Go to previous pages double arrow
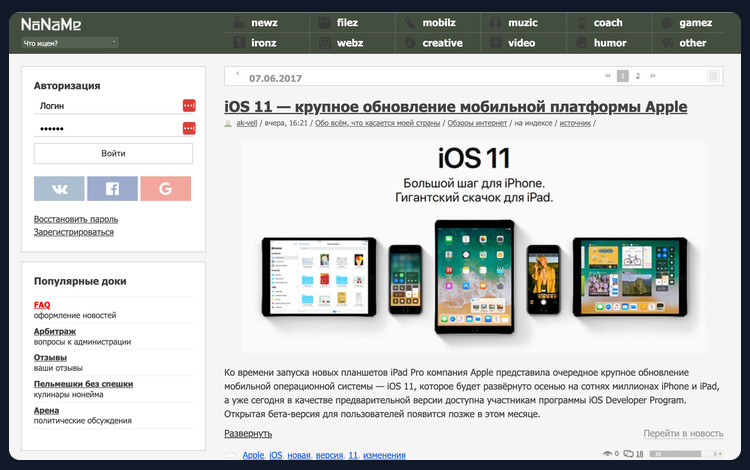The image size is (750, 470). coord(607,76)
